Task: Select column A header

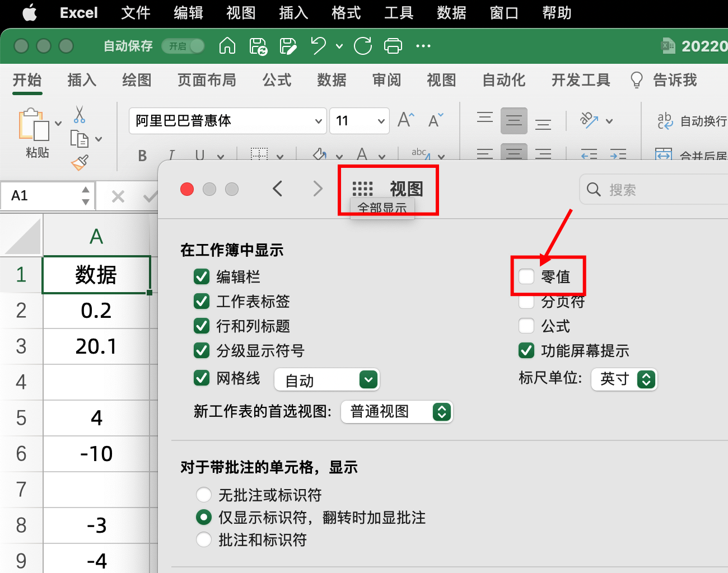Action: (x=96, y=236)
